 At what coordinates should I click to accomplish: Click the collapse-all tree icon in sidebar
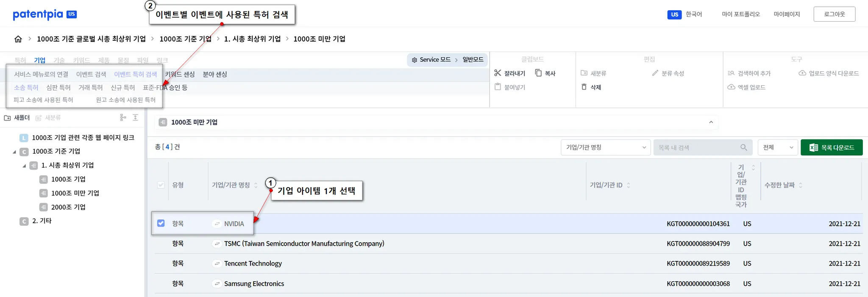coord(135,118)
